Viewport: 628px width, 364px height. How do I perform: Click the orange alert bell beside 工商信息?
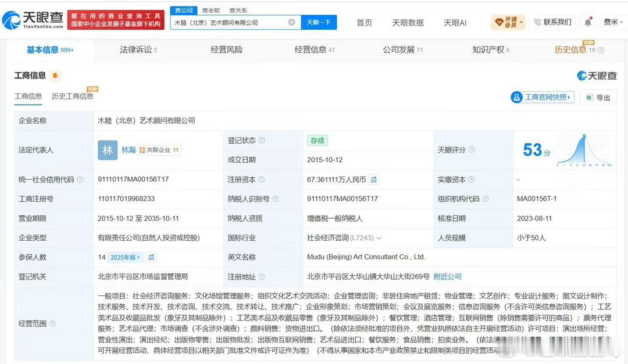click(x=55, y=75)
